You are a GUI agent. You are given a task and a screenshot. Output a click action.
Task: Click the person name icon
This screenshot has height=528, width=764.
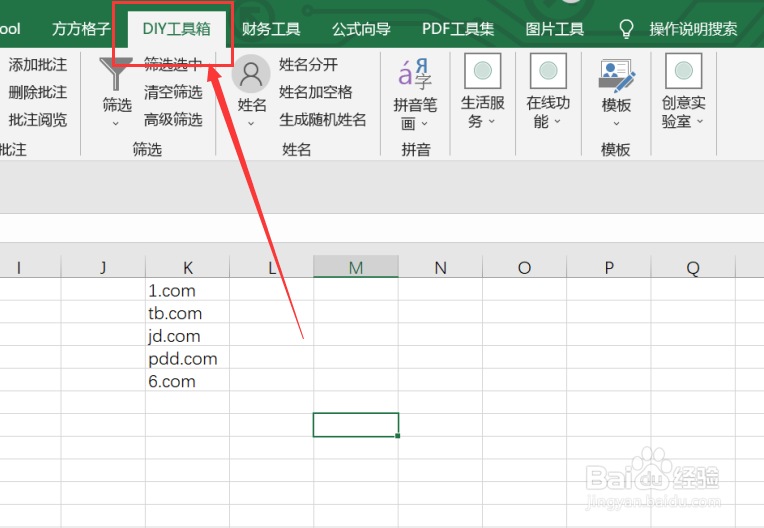[x=251, y=74]
